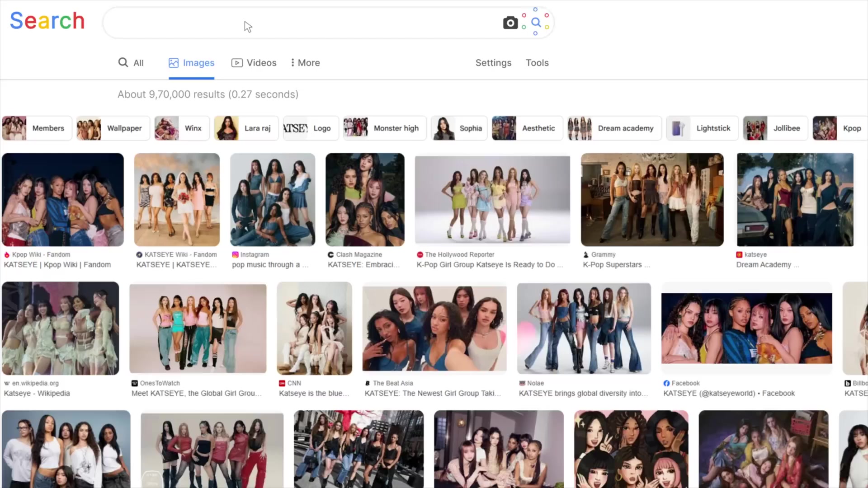Select the Lightstick filter chip

pos(702,128)
